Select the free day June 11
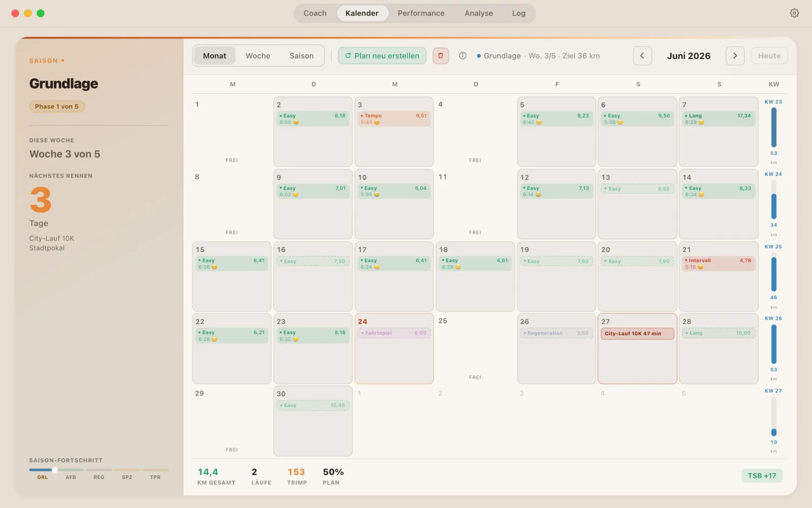Viewport: 812px width, 508px height. tap(475, 204)
